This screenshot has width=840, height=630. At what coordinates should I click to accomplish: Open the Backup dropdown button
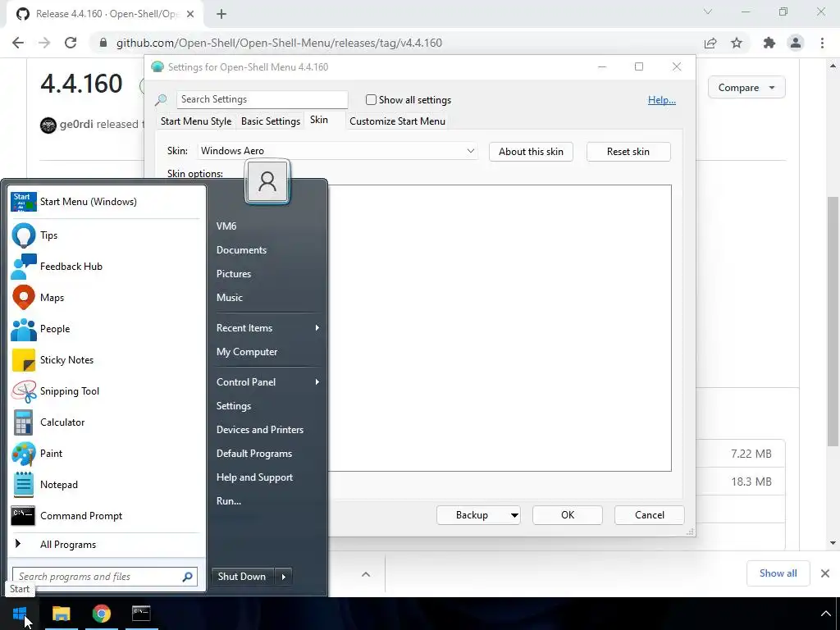coord(514,515)
